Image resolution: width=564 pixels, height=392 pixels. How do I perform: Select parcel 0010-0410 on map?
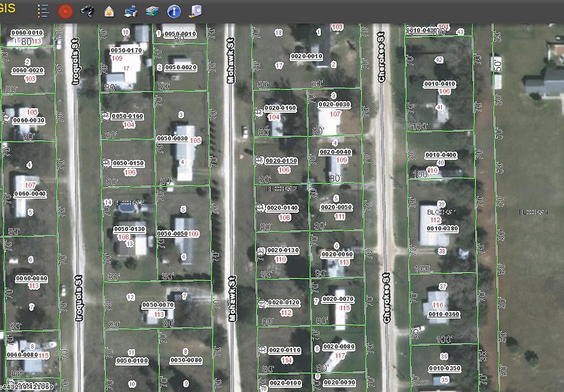pos(439,84)
